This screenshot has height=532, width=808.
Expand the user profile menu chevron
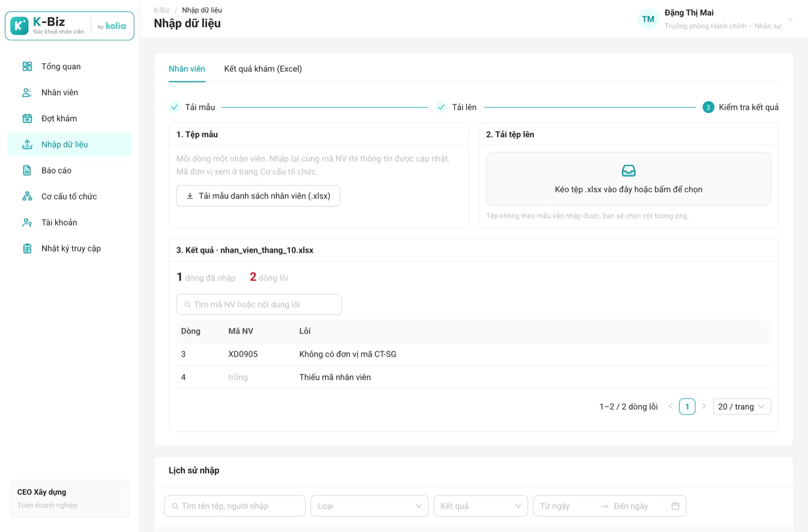click(x=790, y=19)
